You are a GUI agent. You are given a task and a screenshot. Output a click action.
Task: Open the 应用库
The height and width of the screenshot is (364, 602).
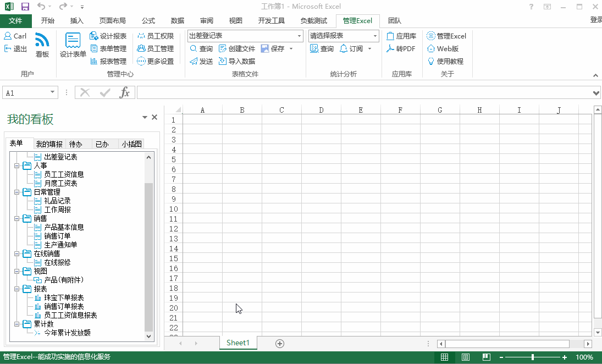(x=401, y=36)
